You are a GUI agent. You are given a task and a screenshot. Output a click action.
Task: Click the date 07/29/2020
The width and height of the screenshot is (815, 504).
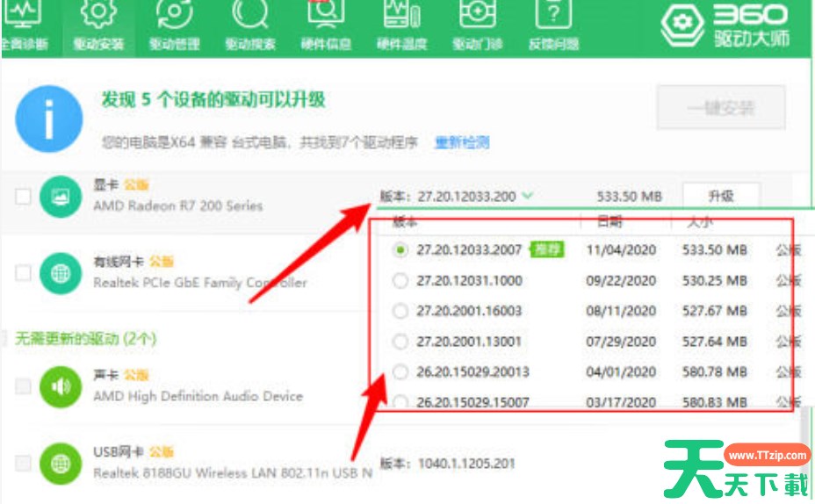(621, 342)
